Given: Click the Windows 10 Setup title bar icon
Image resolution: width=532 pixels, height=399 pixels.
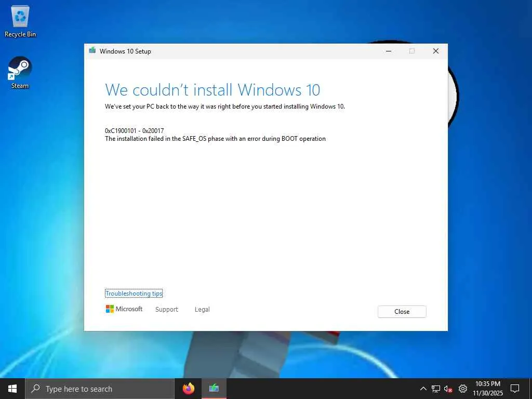Looking at the screenshot, I should (x=92, y=51).
